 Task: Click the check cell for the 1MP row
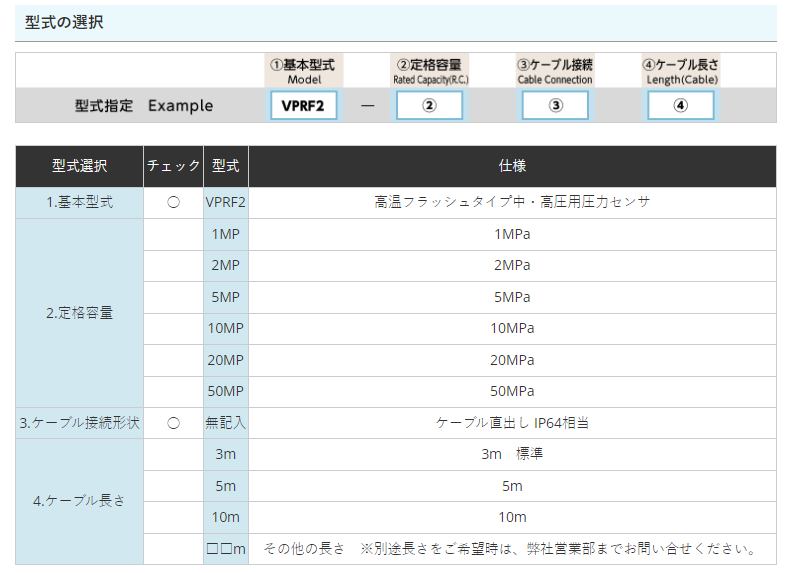click(x=173, y=234)
